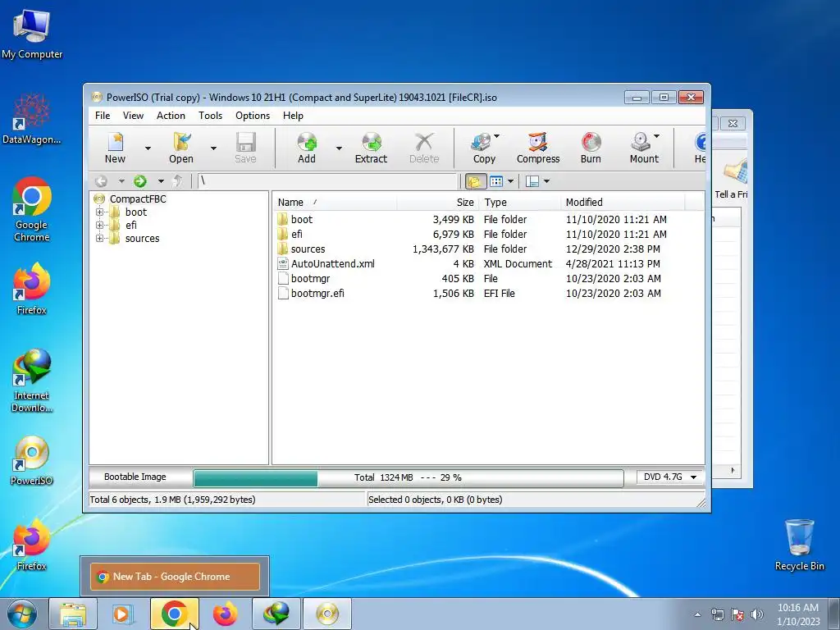
Task: Open the File menu
Action: pyautogui.click(x=103, y=116)
